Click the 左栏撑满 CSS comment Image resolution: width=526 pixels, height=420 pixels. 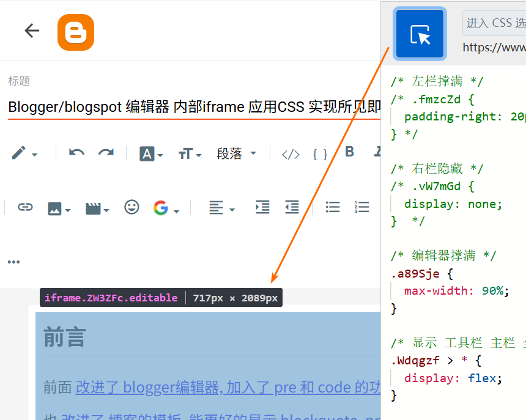click(437, 81)
